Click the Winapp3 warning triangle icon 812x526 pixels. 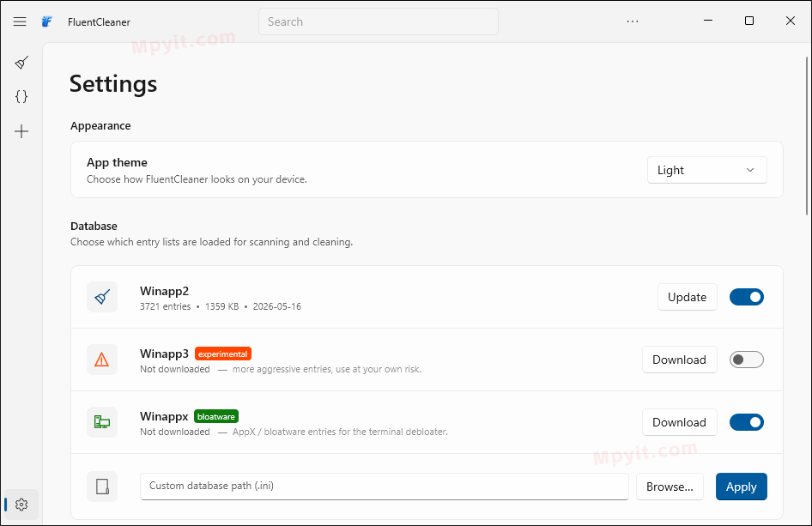102,360
